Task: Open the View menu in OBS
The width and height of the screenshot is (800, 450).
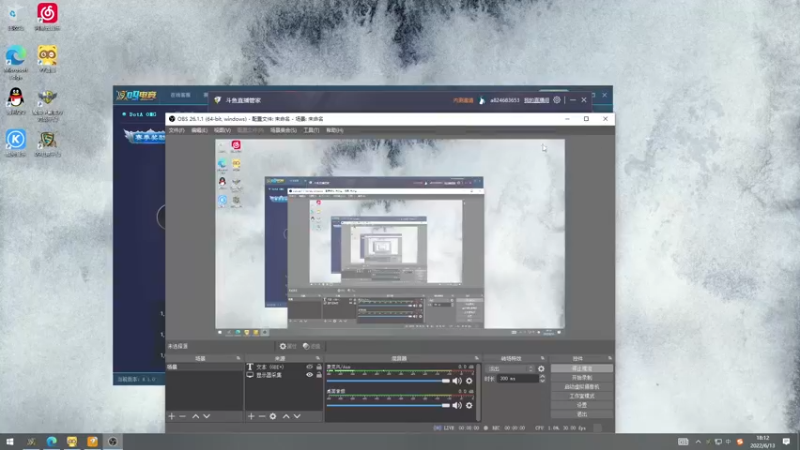Action: pos(222,131)
